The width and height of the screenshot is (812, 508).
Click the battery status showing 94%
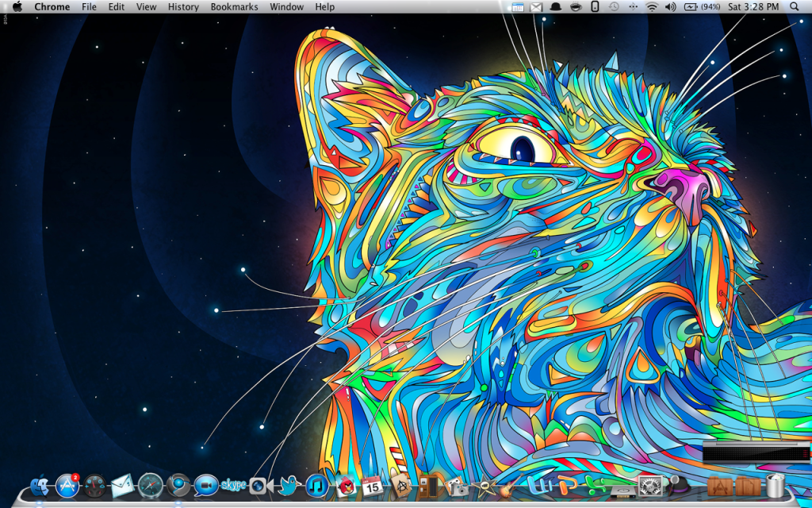702,6
